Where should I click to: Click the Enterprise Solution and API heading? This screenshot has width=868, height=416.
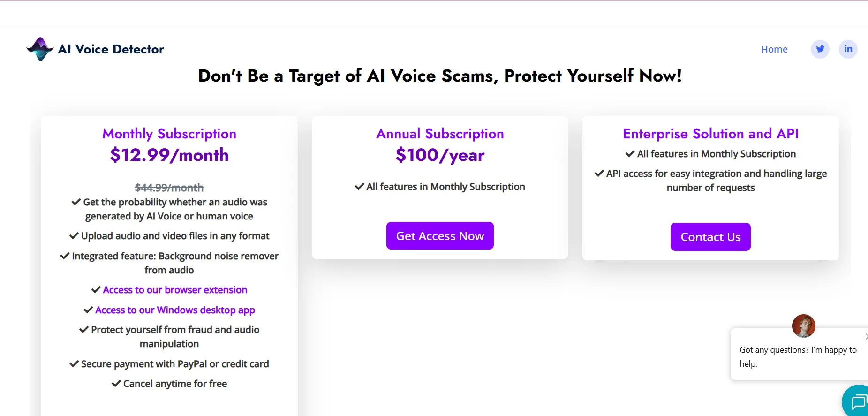[710, 134]
